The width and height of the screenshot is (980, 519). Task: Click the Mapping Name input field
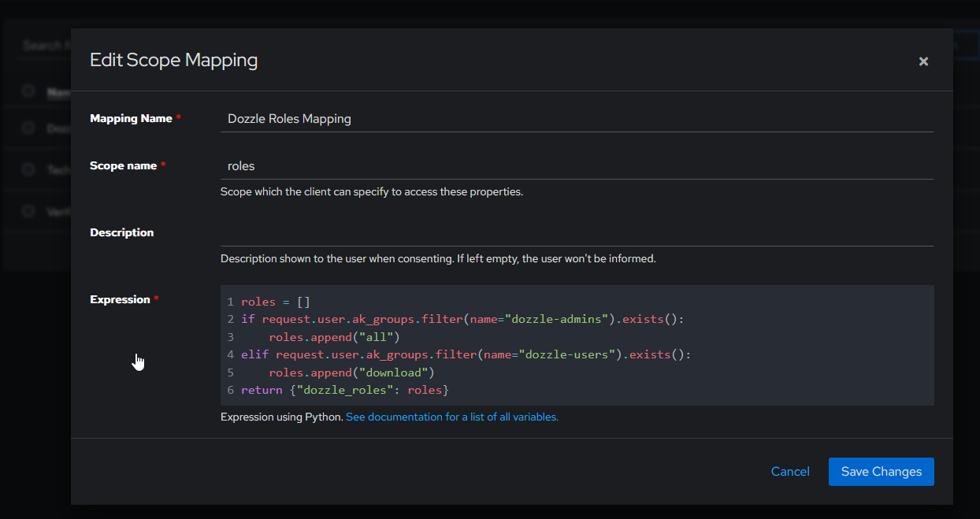tap(577, 119)
